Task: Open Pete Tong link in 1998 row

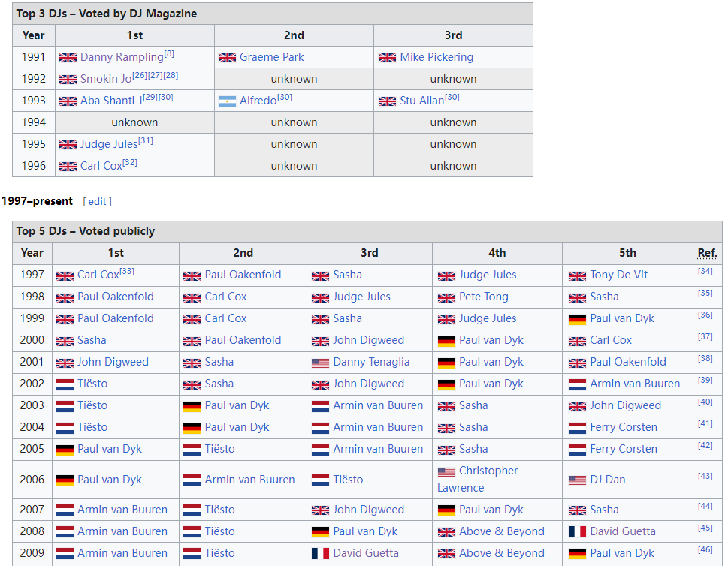Action: click(x=483, y=297)
